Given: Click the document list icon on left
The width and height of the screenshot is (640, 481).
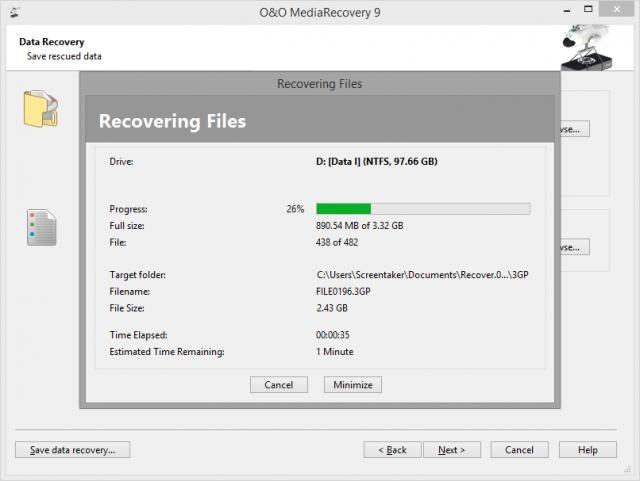Looking at the screenshot, I should [41, 227].
